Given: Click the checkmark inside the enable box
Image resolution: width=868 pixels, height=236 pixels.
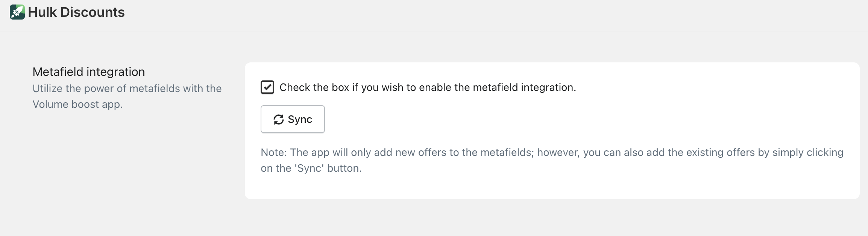Looking at the screenshot, I should (x=267, y=87).
